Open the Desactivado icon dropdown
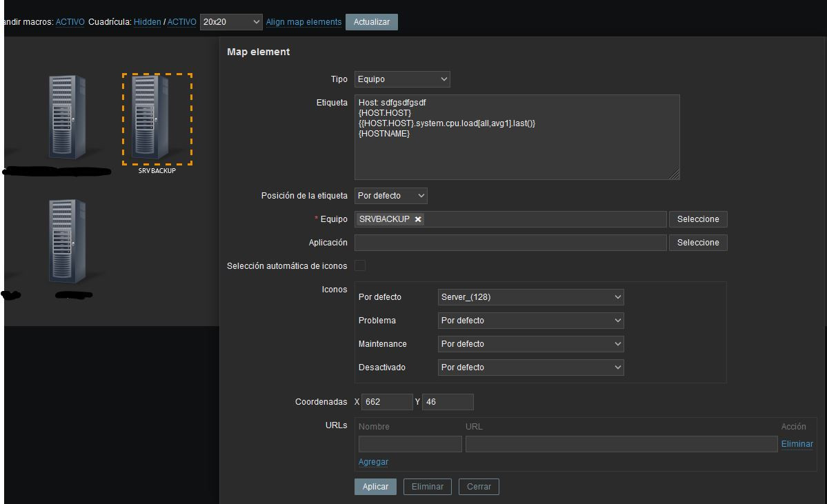Screen dimensions: 827x504 coord(530,367)
